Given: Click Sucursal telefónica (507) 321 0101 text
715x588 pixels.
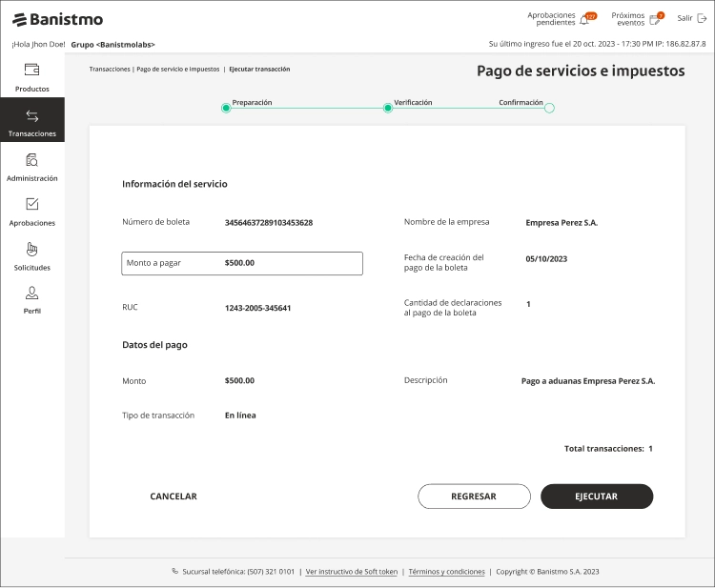Looking at the screenshot, I should pyautogui.click(x=238, y=572).
